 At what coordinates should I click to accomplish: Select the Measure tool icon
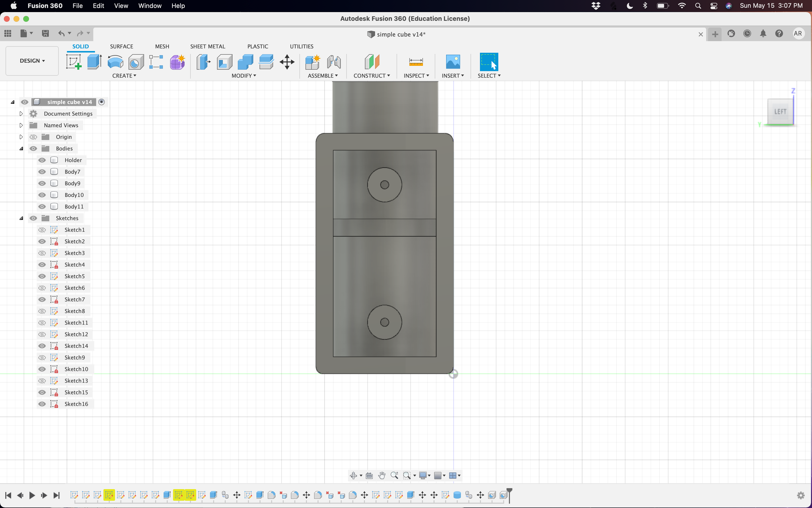pyautogui.click(x=416, y=62)
